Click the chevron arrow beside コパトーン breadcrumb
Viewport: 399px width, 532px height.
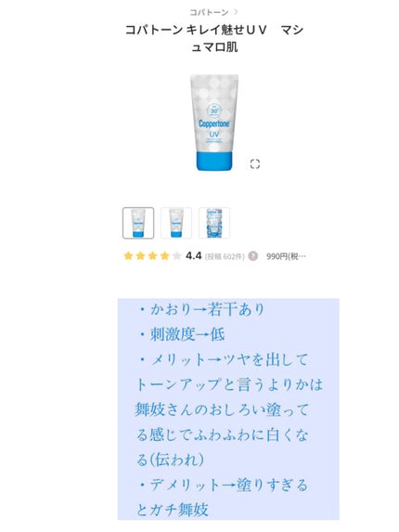coord(236,12)
